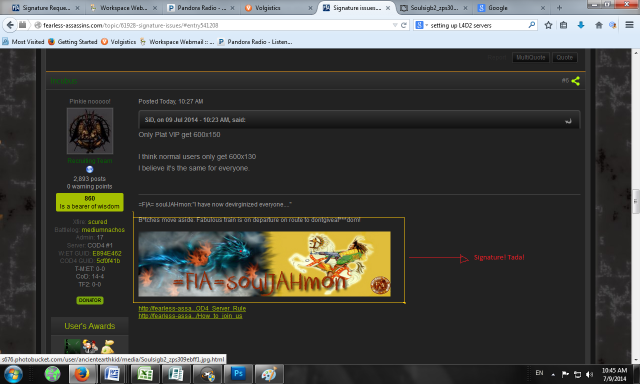Viewport: 640px width, 384px height.
Task: Click the page vertical scrollbar handle
Action: (636, 201)
